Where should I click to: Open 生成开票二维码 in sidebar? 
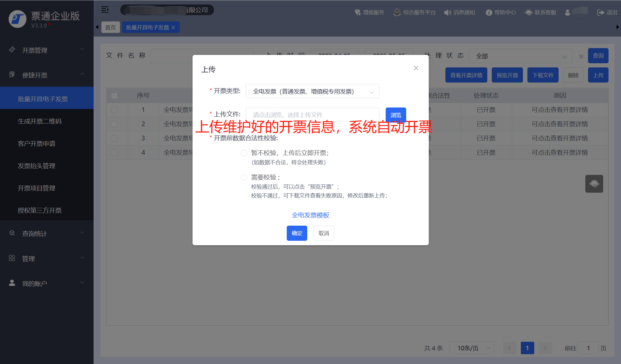(47, 121)
